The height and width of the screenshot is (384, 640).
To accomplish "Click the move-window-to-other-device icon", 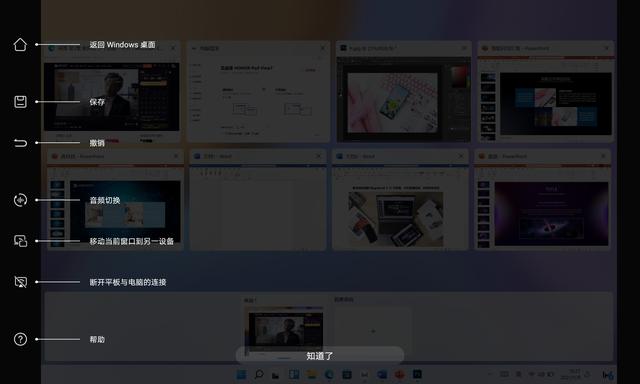I will point(20,241).
